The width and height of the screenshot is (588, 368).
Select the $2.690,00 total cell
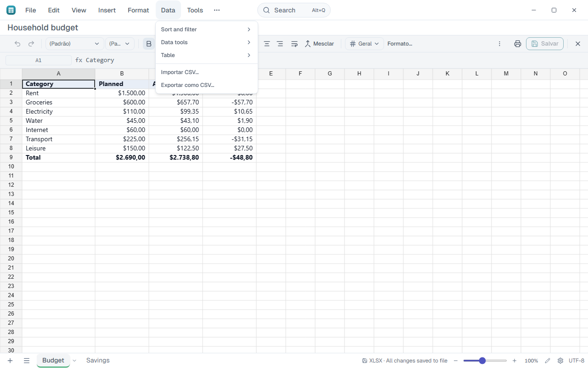(122, 157)
